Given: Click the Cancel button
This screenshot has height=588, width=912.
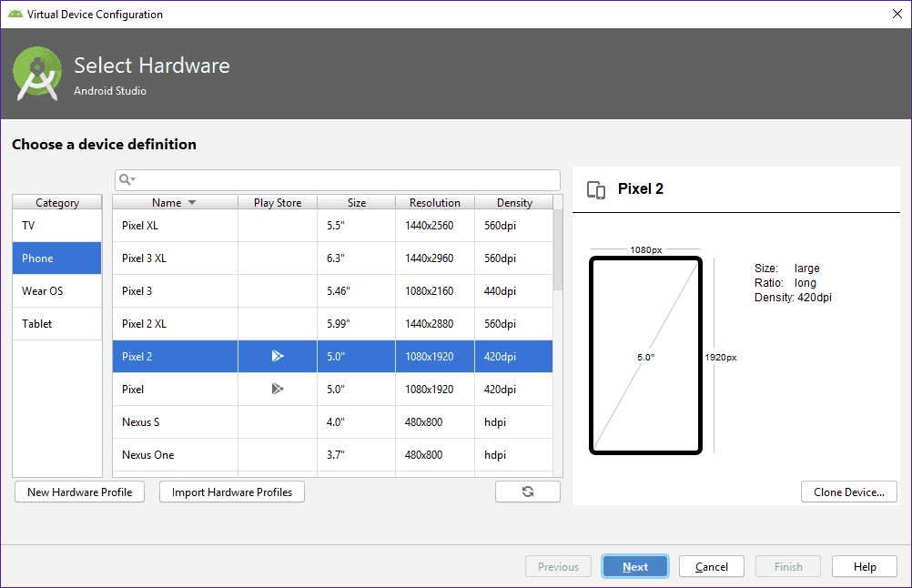Looking at the screenshot, I should tap(711, 567).
